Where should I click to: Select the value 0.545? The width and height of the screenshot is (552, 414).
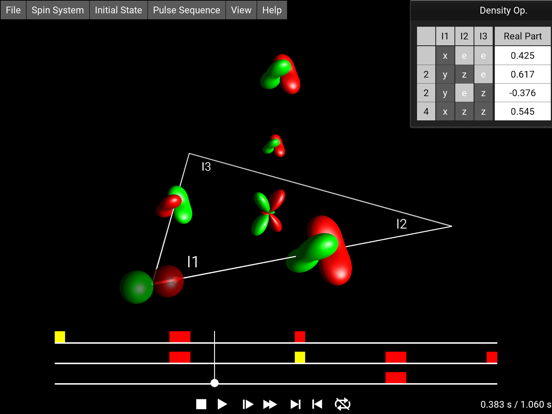[x=523, y=112]
